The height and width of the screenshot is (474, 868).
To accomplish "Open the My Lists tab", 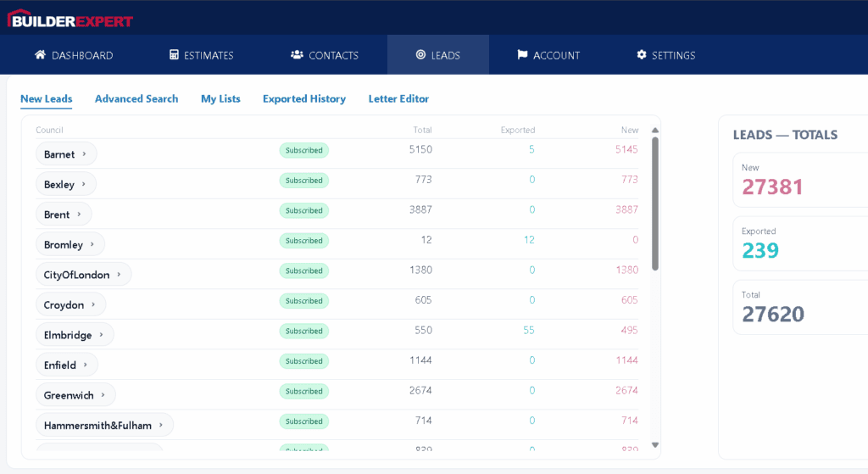I will pos(221,98).
